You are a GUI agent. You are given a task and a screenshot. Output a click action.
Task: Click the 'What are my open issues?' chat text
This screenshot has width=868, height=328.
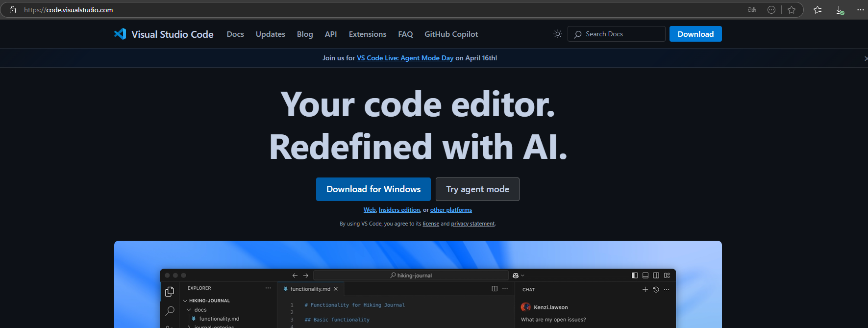tap(553, 320)
